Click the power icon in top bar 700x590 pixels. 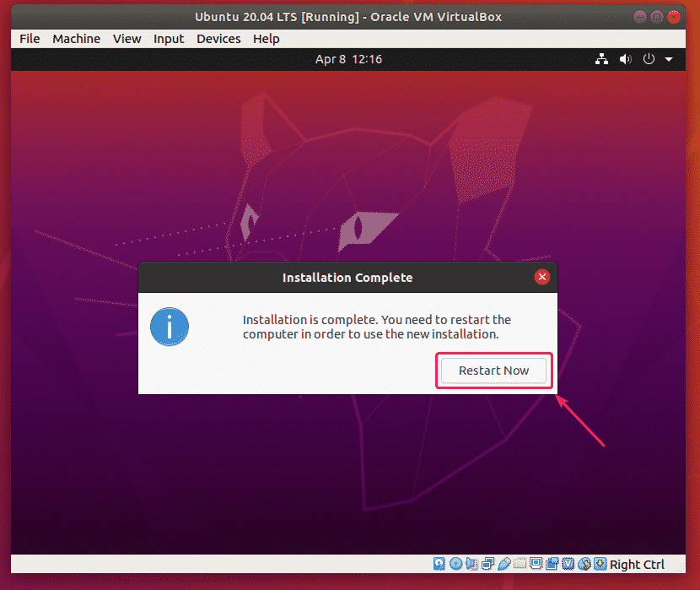(x=649, y=59)
